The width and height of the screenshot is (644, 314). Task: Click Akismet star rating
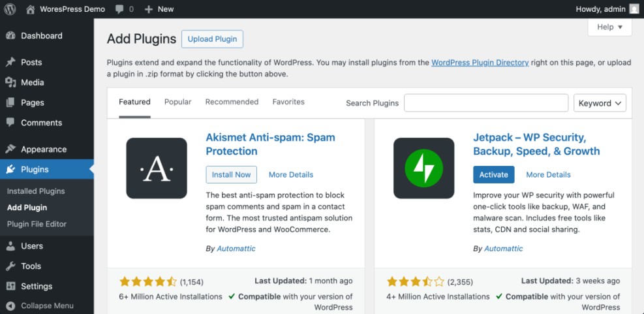[x=148, y=282]
